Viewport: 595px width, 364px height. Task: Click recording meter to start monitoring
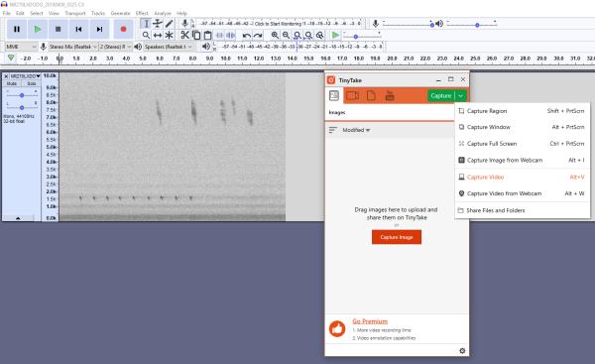click(x=279, y=24)
